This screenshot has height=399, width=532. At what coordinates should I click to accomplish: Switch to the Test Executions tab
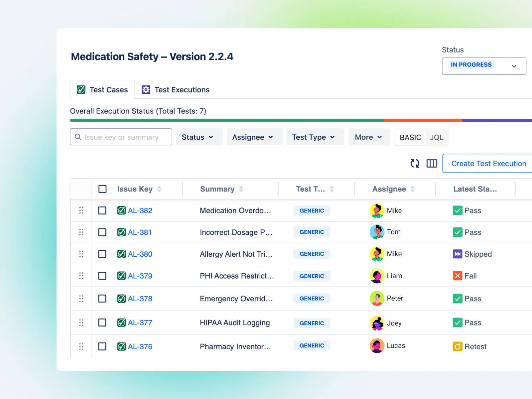(182, 89)
